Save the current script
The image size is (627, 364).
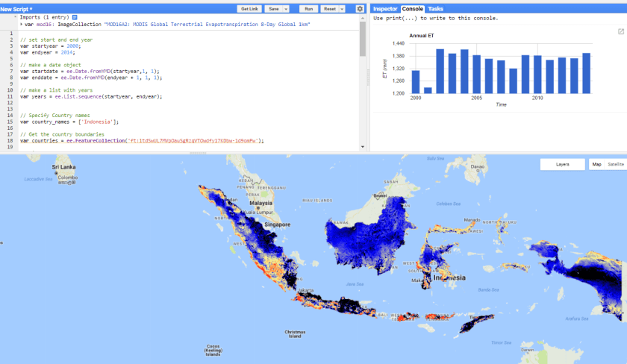coord(273,9)
